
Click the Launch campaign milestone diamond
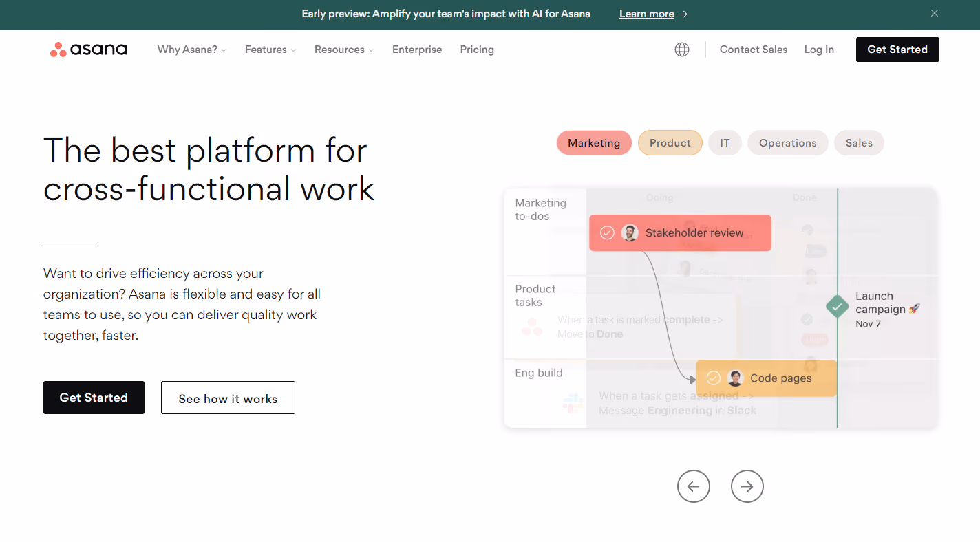coord(837,307)
